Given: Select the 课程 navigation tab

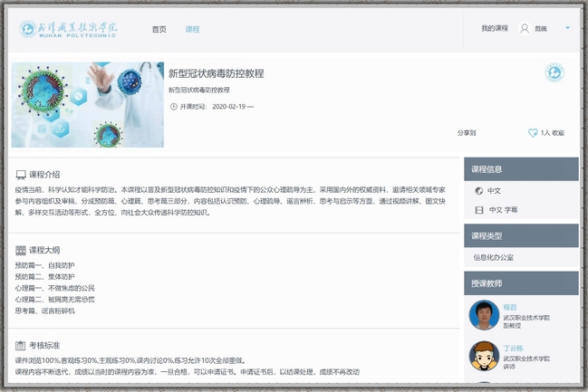Looking at the screenshot, I should click(x=192, y=29).
